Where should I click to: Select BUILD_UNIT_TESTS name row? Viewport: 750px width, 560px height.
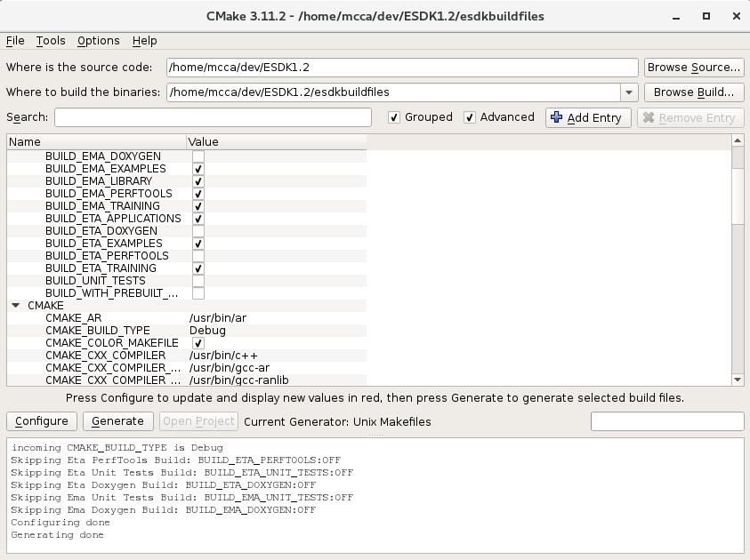coord(95,281)
